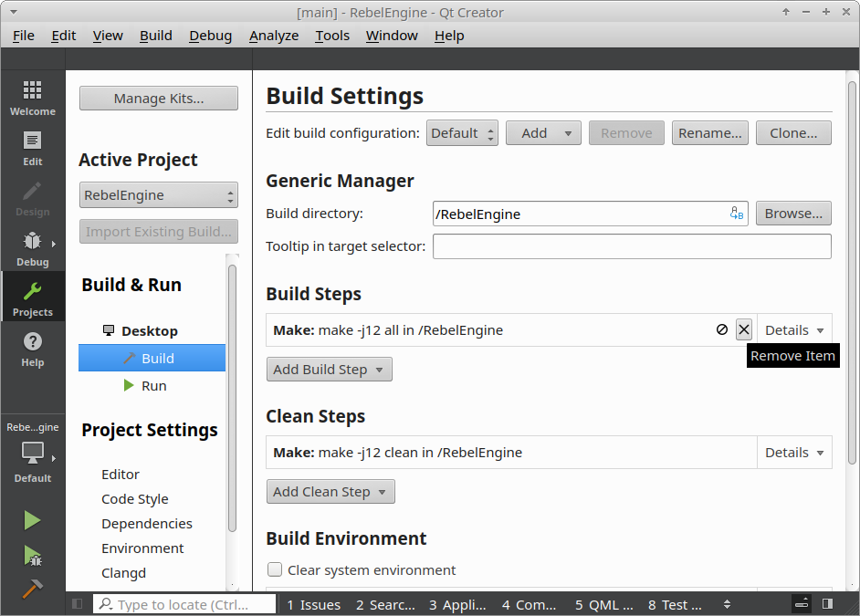
Task: Select the Projects mode wrench
Action: coord(32,297)
